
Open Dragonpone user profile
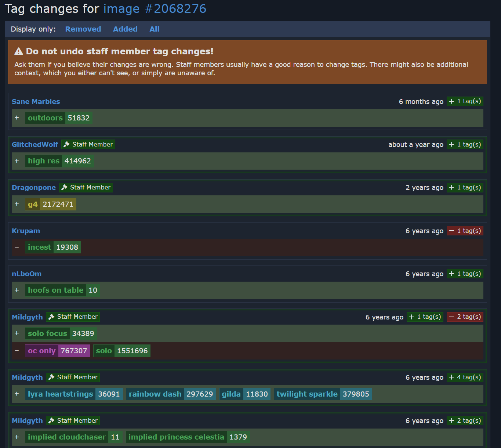pos(34,188)
